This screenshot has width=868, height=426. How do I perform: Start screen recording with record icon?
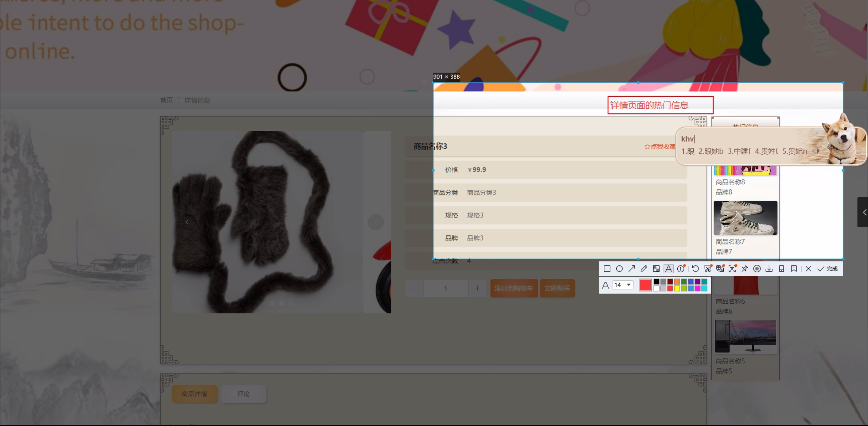tap(757, 269)
